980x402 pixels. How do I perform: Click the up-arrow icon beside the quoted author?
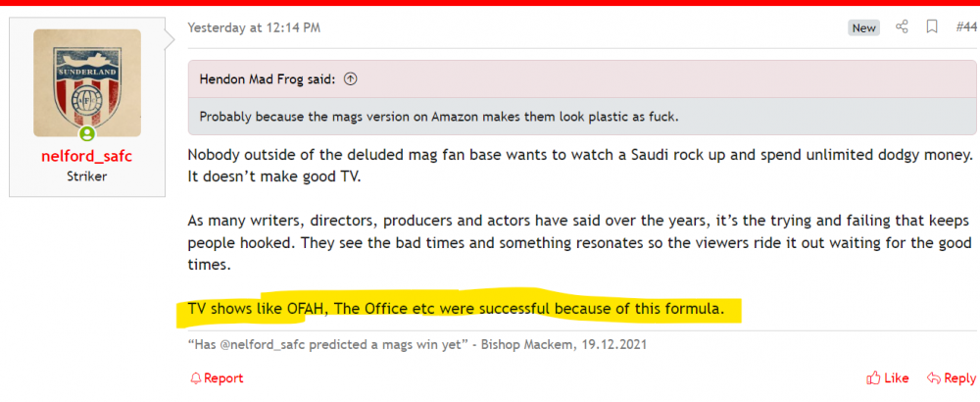[x=351, y=78]
